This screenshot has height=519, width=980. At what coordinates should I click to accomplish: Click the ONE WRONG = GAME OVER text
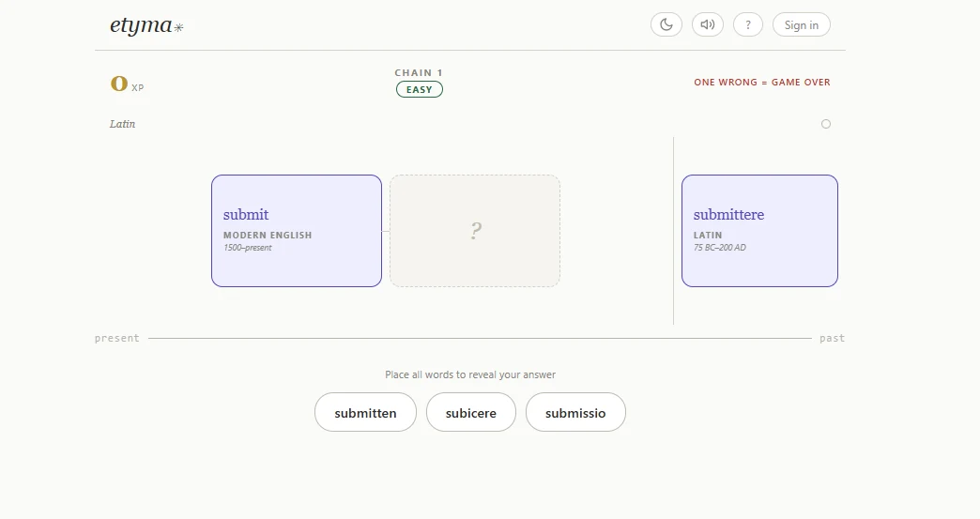pos(762,82)
